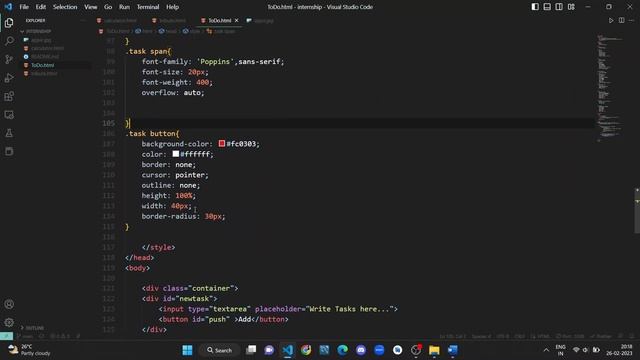Toggle the Primary Side Bar
The image size is (640, 360).
535,7
